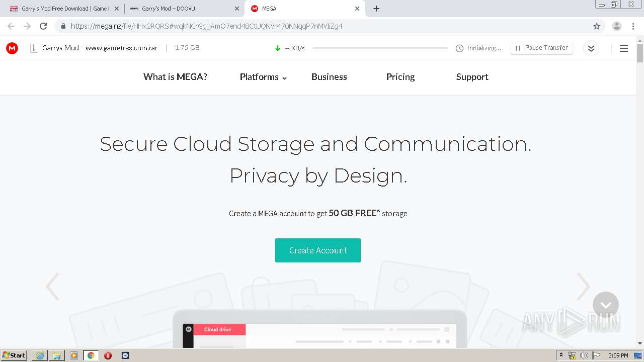Open the Support page
644x362 pixels.
472,77
